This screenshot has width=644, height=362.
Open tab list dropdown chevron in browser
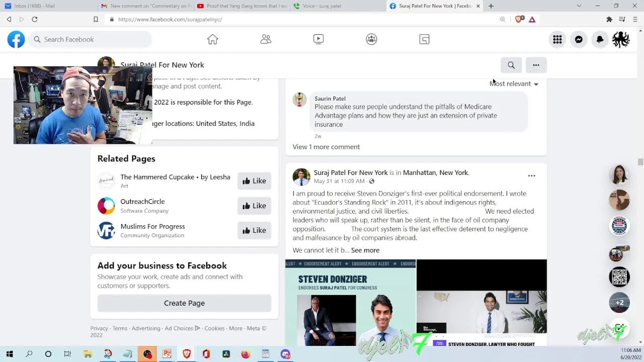click(579, 6)
